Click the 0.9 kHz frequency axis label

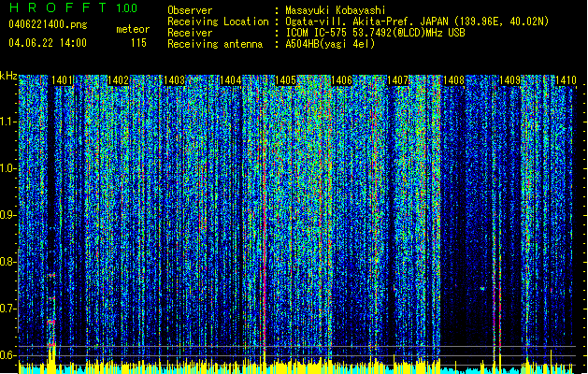pos(7,215)
